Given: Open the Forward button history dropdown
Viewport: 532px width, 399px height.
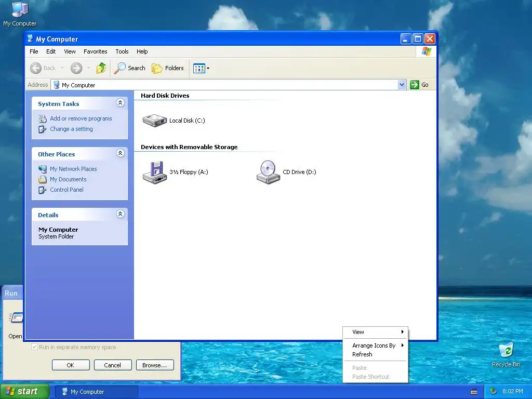Looking at the screenshot, I should [88, 68].
